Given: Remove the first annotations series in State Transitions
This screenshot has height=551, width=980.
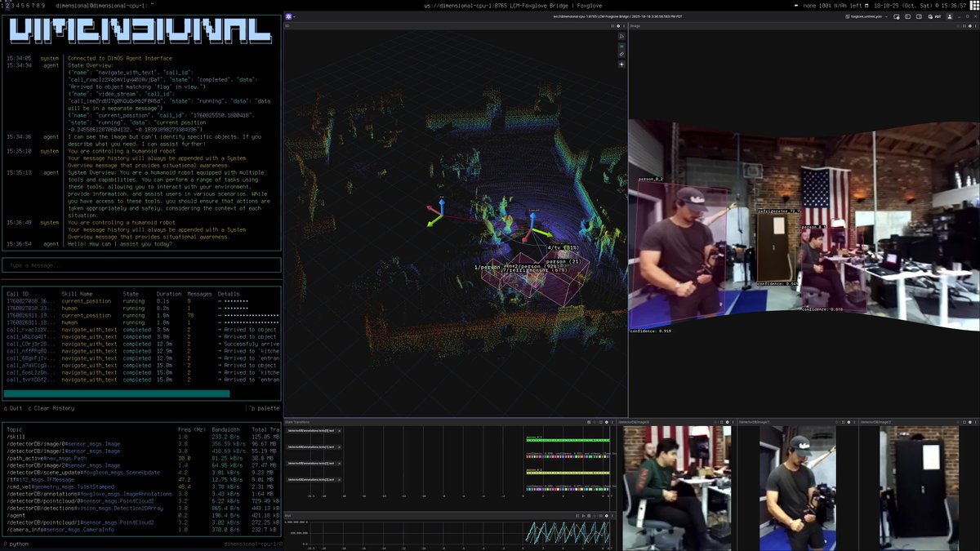Looking at the screenshot, I should [340, 430].
